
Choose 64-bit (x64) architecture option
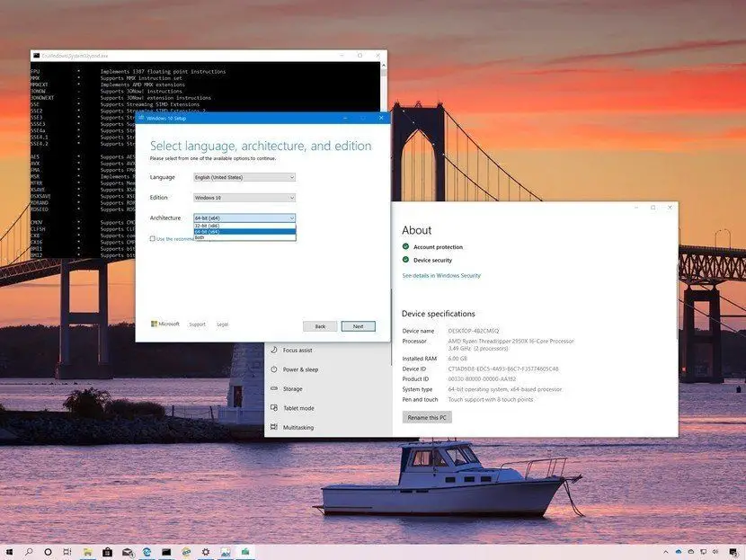pyautogui.click(x=244, y=232)
